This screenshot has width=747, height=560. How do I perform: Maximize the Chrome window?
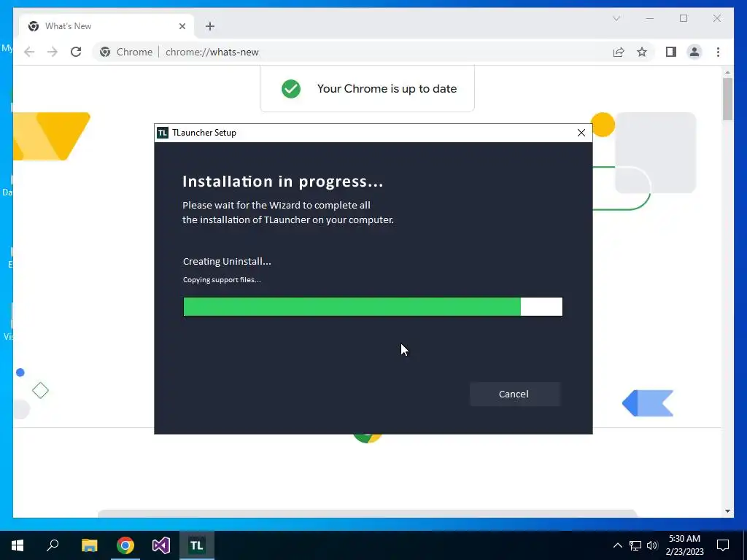coord(684,18)
